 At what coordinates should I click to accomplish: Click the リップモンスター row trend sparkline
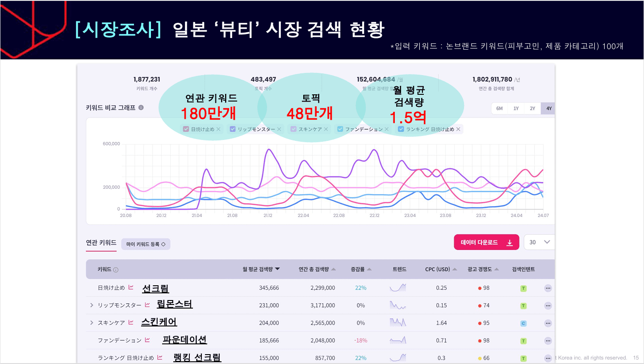pyautogui.click(x=397, y=305)
